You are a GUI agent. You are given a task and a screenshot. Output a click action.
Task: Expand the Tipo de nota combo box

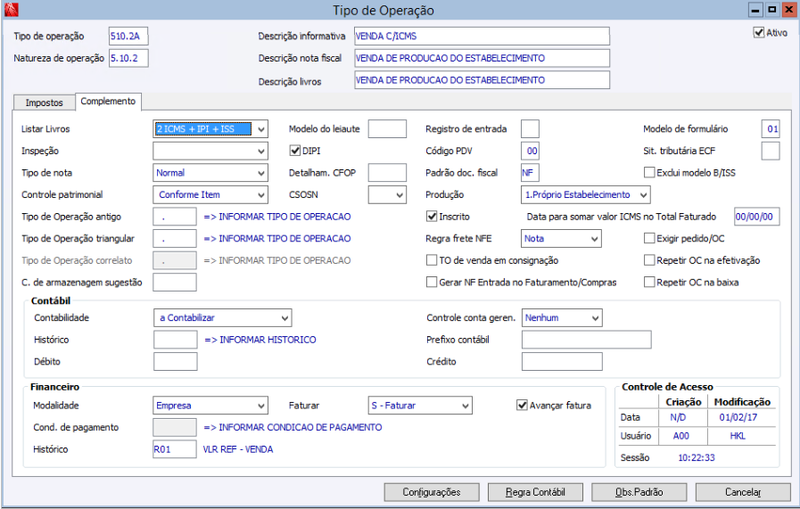pos(261,173)
